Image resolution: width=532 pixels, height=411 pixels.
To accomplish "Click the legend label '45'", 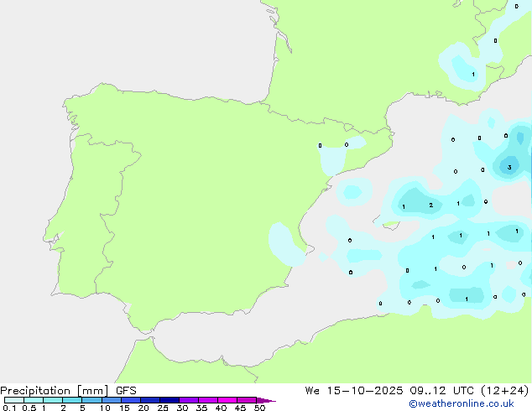I will pos(240,408).
